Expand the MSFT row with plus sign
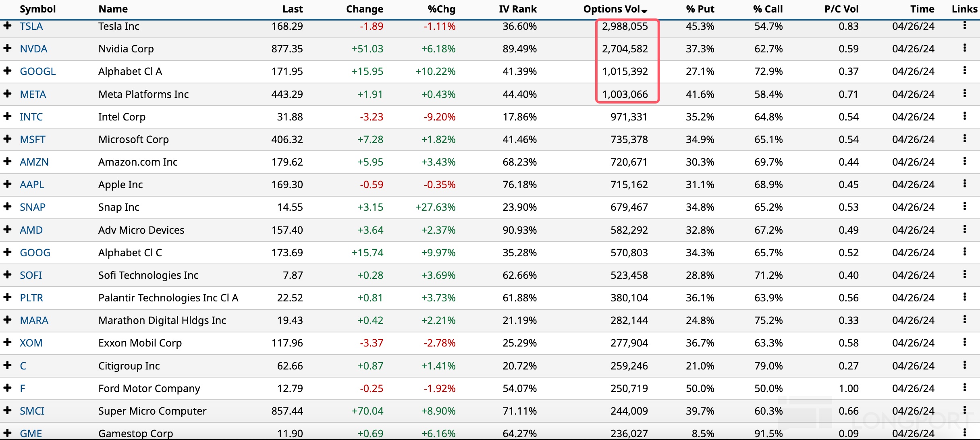Image resolution: width=980 pixels, height=440 pixels. 7,139
